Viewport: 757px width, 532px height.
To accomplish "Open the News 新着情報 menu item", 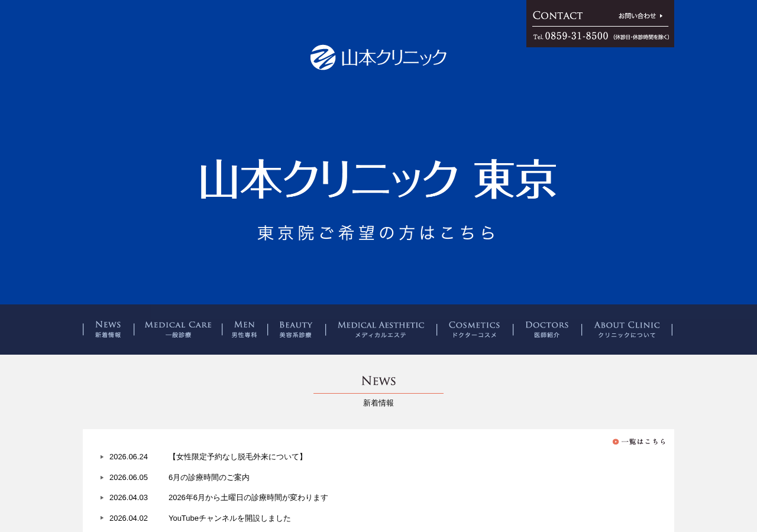I will coord(108,329).
